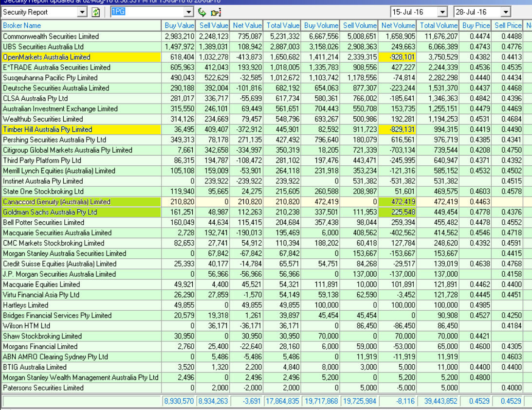Select CMC Markets Stockbroking Limited broker
The width and height of the screenshot is (532, 410).
(x=54, y=243)
